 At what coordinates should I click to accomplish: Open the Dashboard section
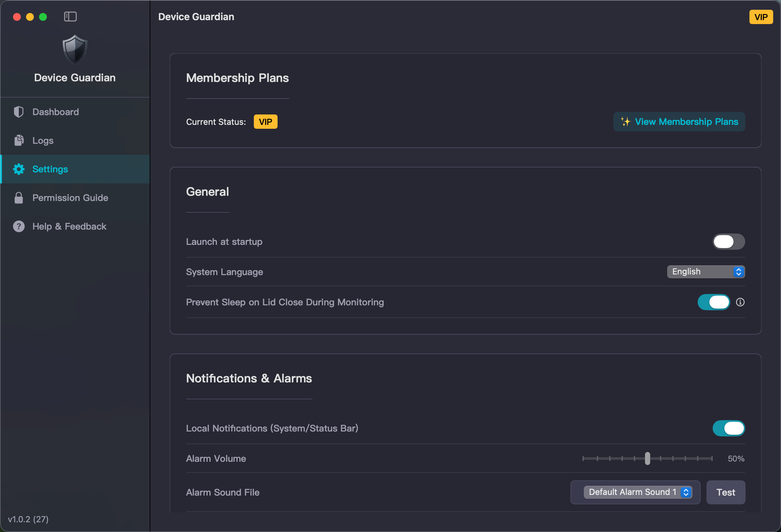point(75,112)
